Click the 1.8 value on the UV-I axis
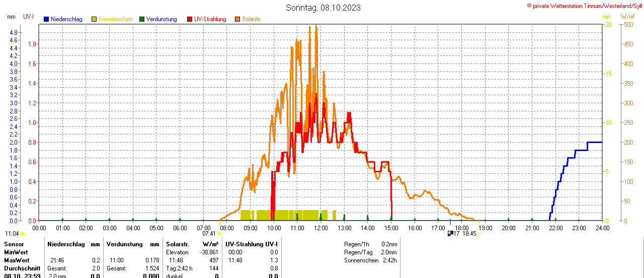644x278 pixels. tap(32, 44)
